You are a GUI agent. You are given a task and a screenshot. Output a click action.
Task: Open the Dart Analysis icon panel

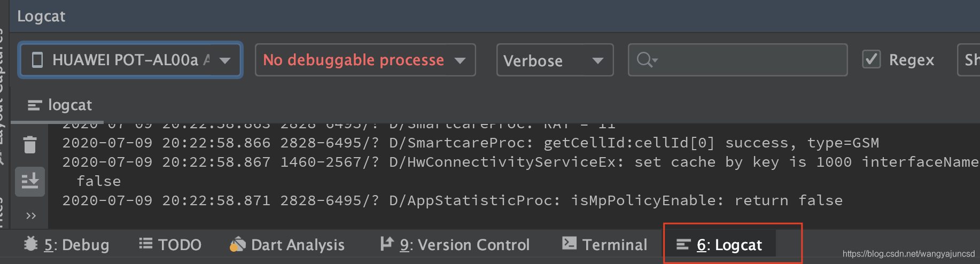[237, 244]
